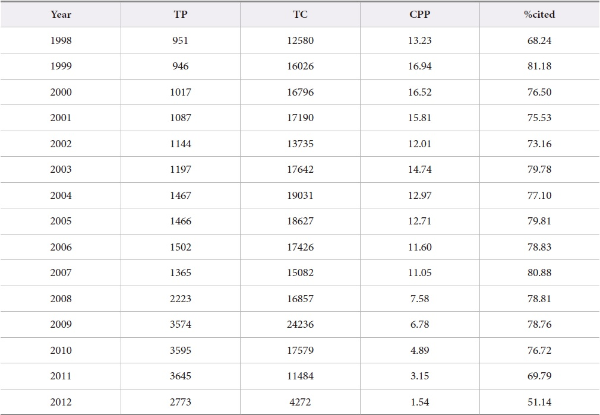
Task: Click the %cited column header
Action: point(539,15)
